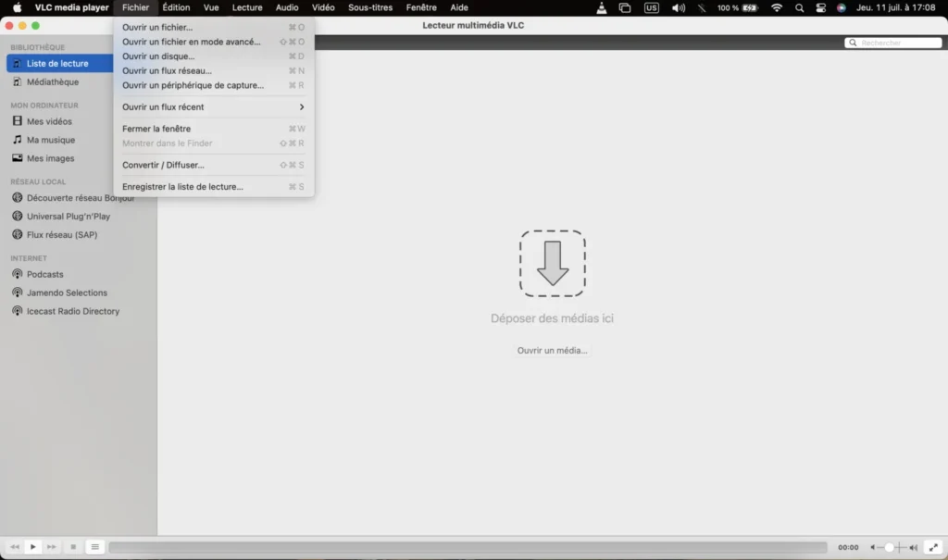Choose Ouvrir un flux réseau
The width and height of the screenshot is (948, 560).
214,70
